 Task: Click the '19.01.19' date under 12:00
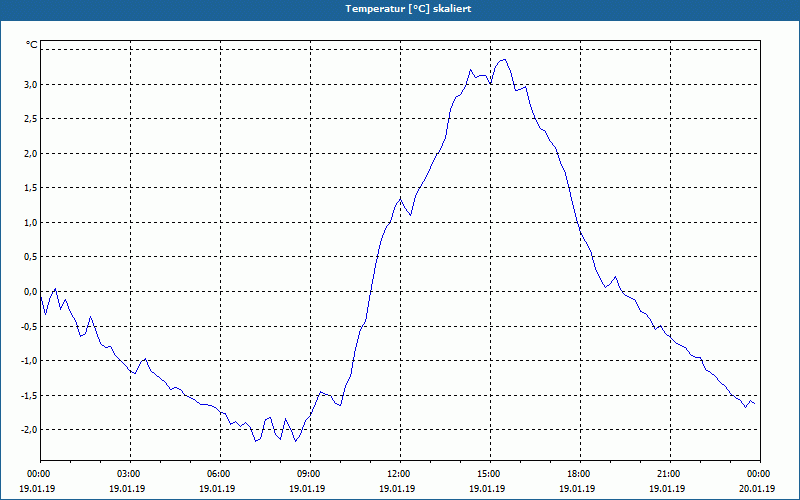tap(397, 488)
